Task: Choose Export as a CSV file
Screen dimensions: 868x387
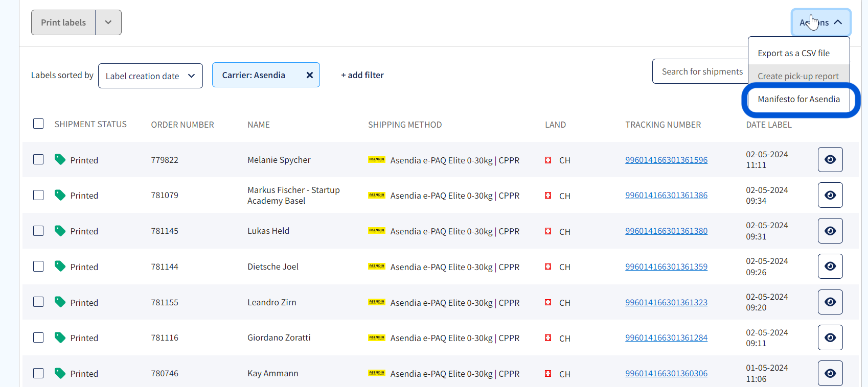Action: click(x=798, y=53)
